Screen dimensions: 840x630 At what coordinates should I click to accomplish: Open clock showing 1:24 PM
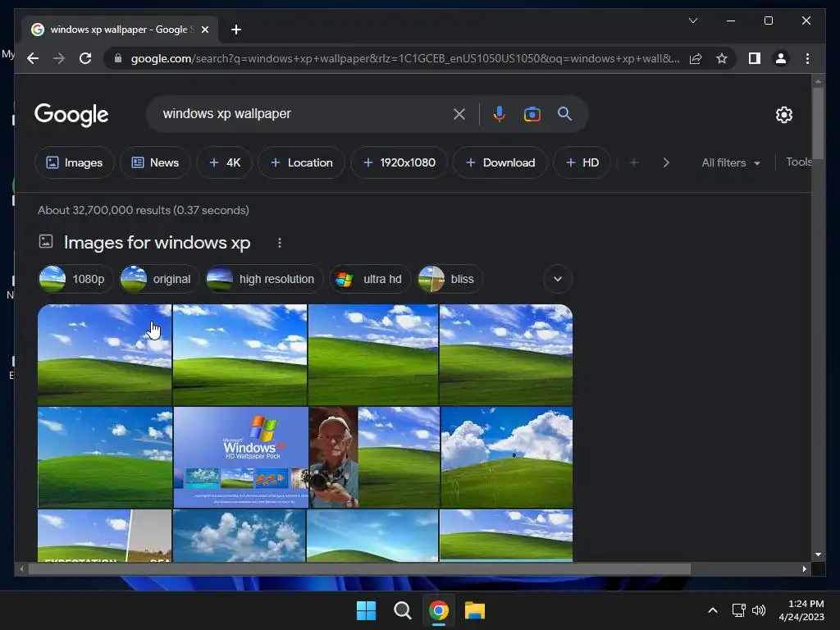[801, 610]
